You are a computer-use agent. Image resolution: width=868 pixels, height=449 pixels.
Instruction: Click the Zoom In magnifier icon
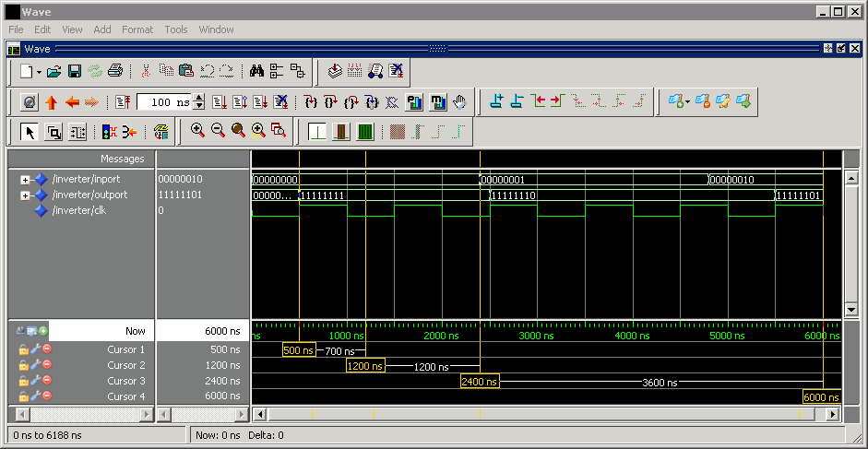tap(197, 131)
